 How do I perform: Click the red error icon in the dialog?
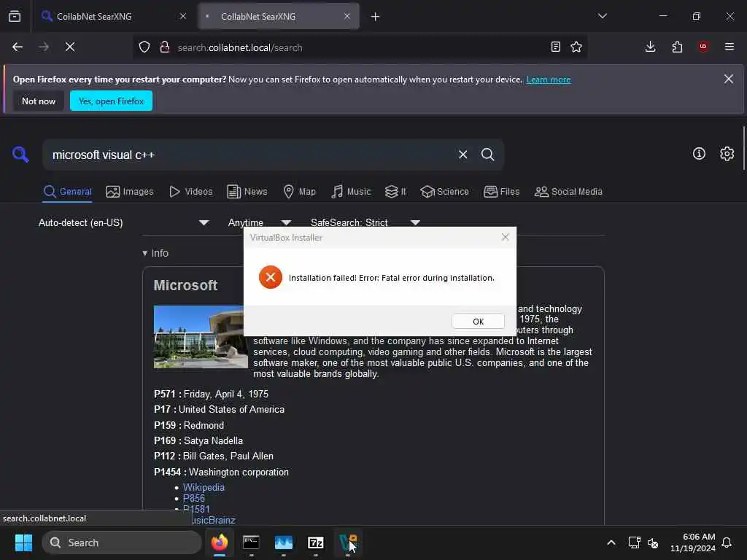click(270, 278)
